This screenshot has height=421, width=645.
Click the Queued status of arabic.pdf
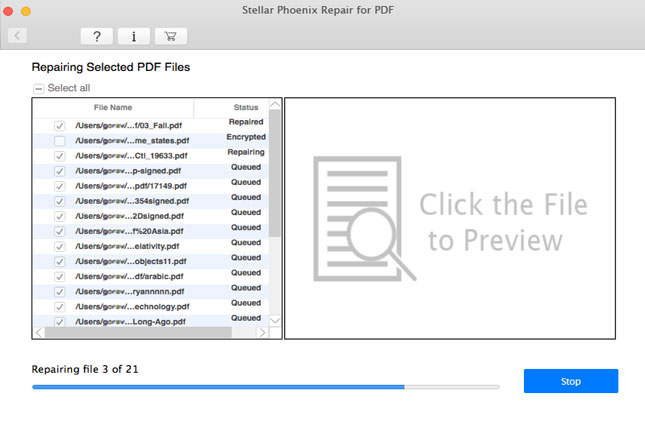pyautogui.click(x=246, y=273)
